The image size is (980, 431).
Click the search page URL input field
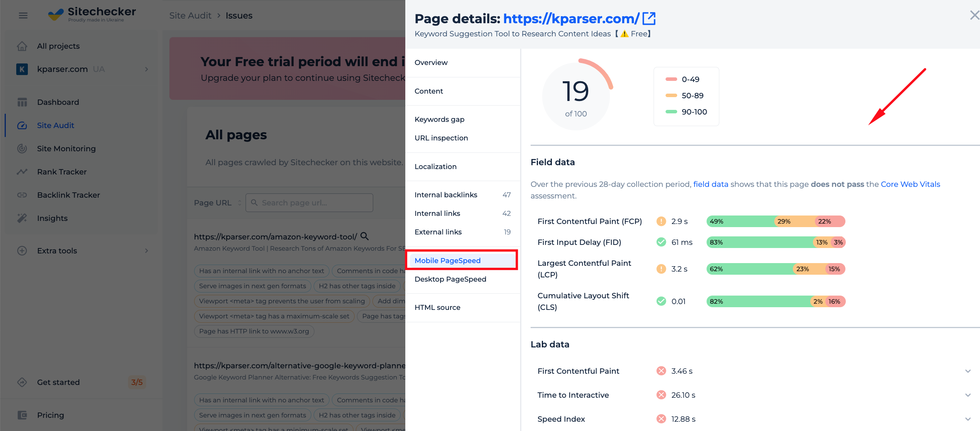tap(311, 203)
